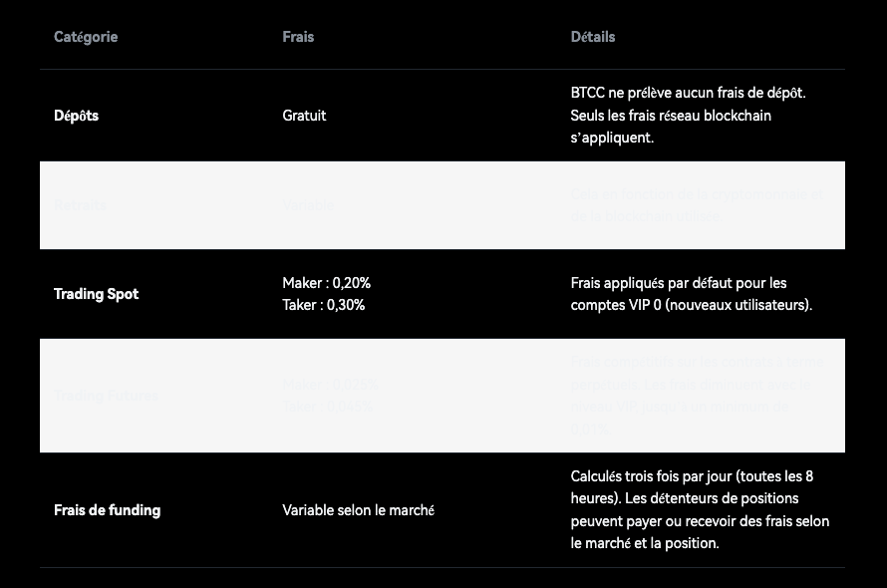Screen dimensions: 887x588
Task: Click the Retraits details about cryptomonnaie
Action: (x=696, y=204)
